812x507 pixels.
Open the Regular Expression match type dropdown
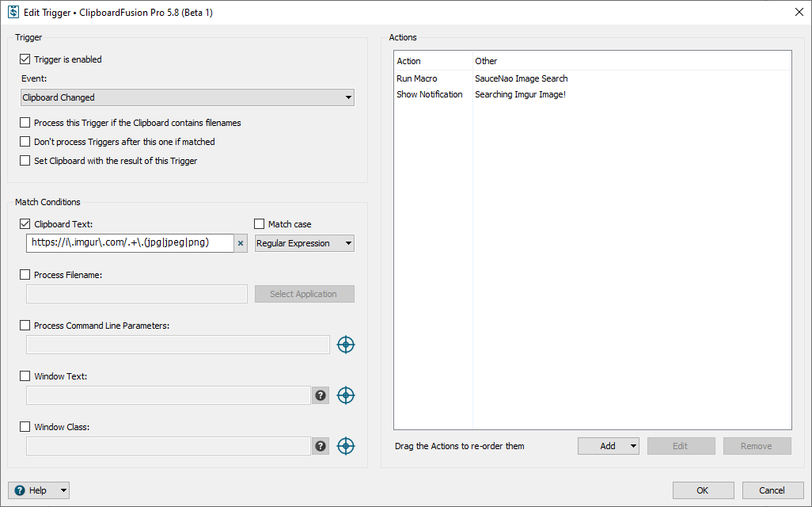coord(304,243)
